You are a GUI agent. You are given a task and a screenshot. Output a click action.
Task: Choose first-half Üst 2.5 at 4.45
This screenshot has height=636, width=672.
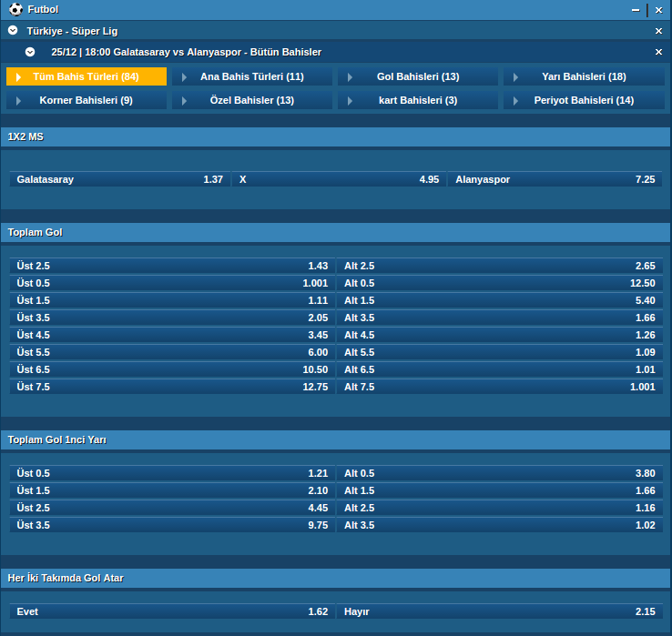pyautogui.click(x=172, y=508)
